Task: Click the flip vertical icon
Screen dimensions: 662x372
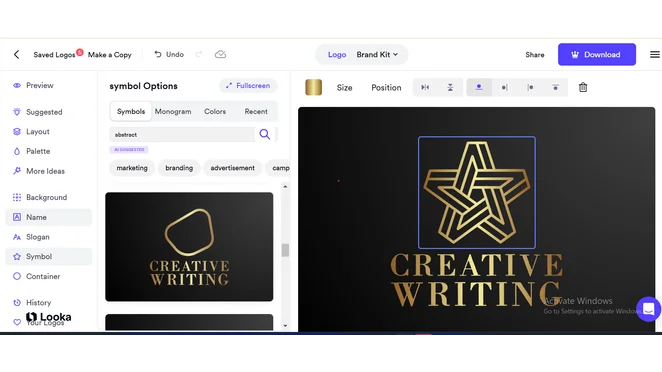Action: [450, 87]
